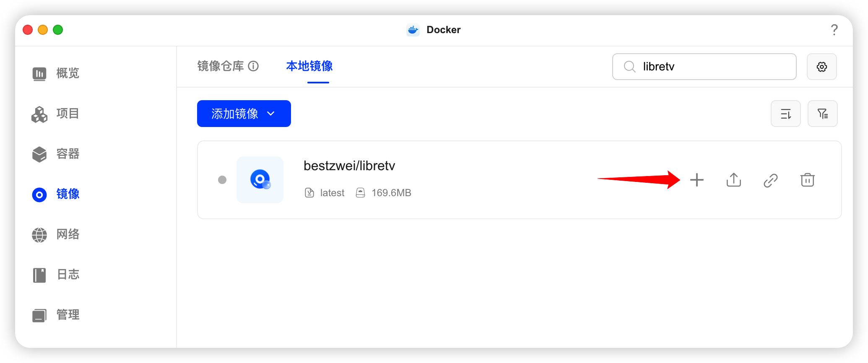Open the sort order icon button
The height and width of the screenshot is (363, 868).
[785, 114]
